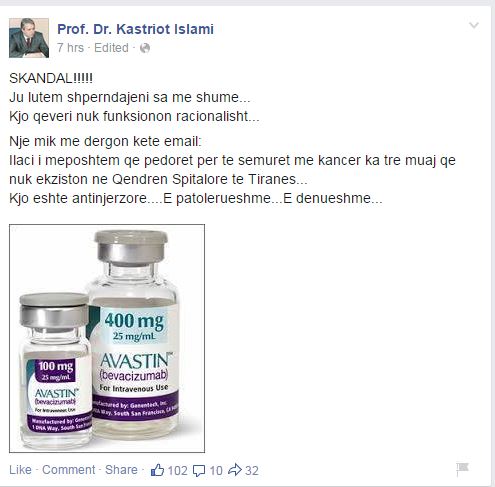The image size is (495, 487).
Task: Click the SKANDAL!!!!! post text
Action: coord(51,78)
